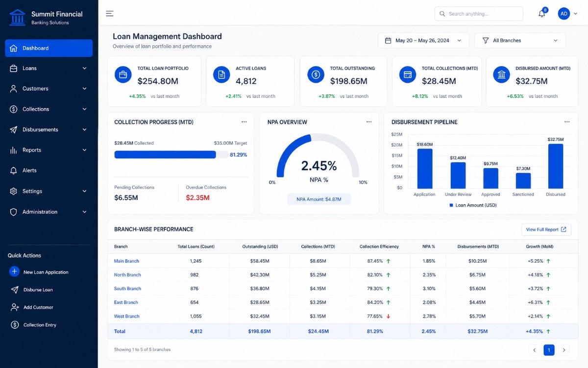The image size is (588, 368).
Task: Click the Total Loan Portfolio briefcase icon
Action: pyautogui.click(x=123, y=75)
